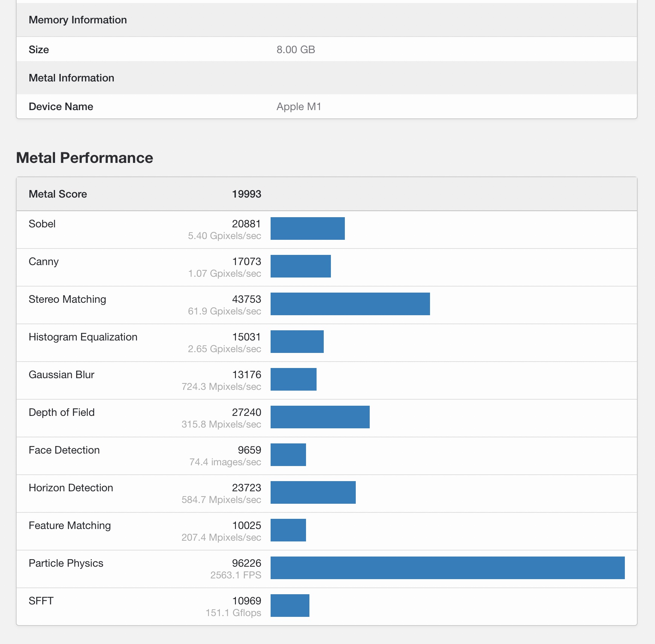
Task: Select the 207.4 Mpixels/sec value
Action: (x=221, y=538)
